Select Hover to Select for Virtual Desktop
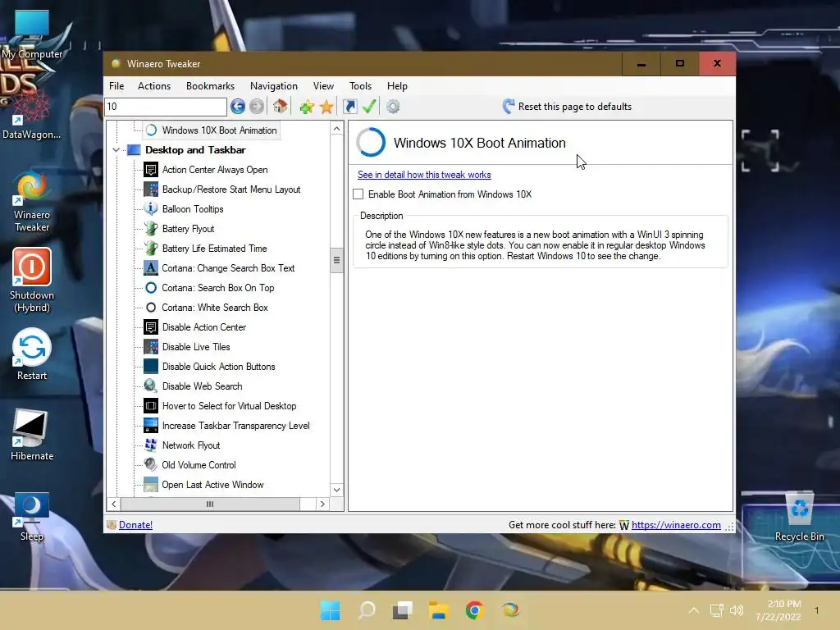This screenshot has height=630, width=840. (x=230, y=406)
